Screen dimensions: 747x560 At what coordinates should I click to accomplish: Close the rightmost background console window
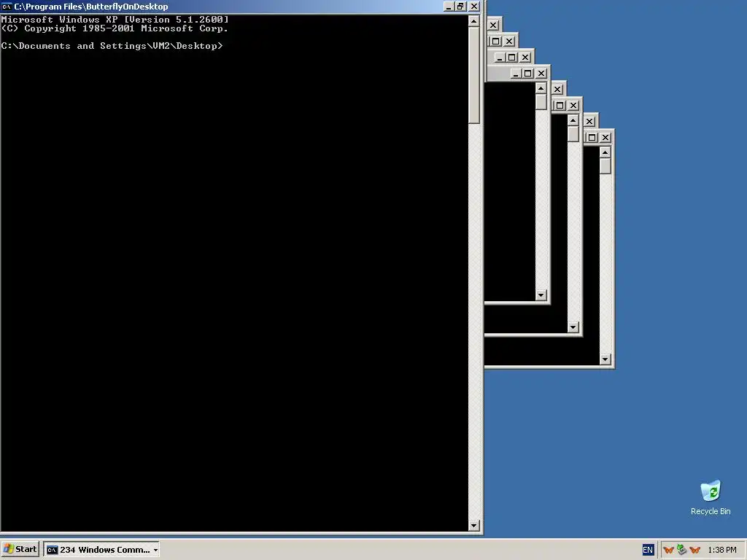605,138
